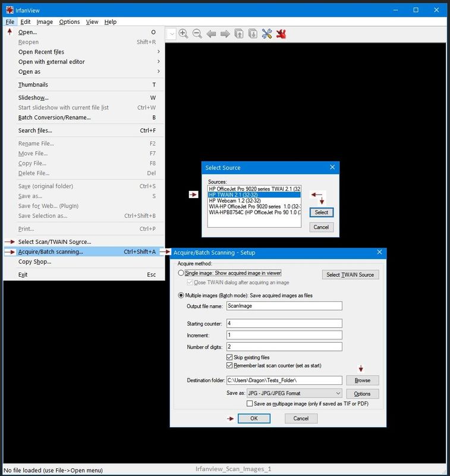Choose Open... from File menu
Viewport: 450px width, 476px height.
[x=84, y=32]
